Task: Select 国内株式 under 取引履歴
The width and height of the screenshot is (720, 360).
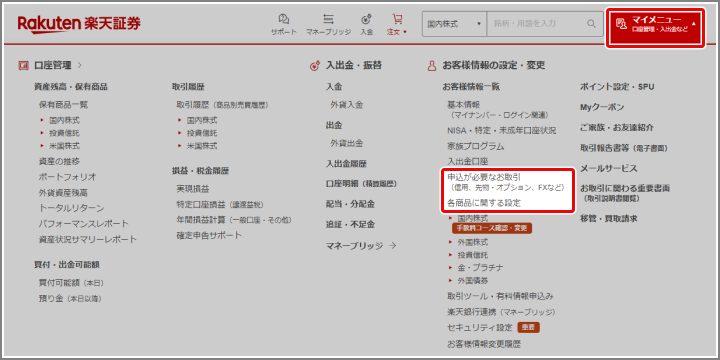Action: (x=202, y=120)
